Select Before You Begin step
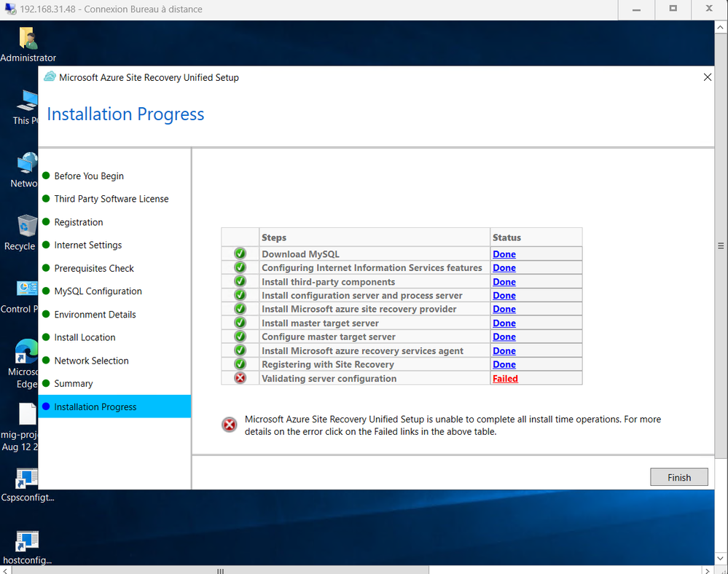728x574 pixels. click(89, 176)
